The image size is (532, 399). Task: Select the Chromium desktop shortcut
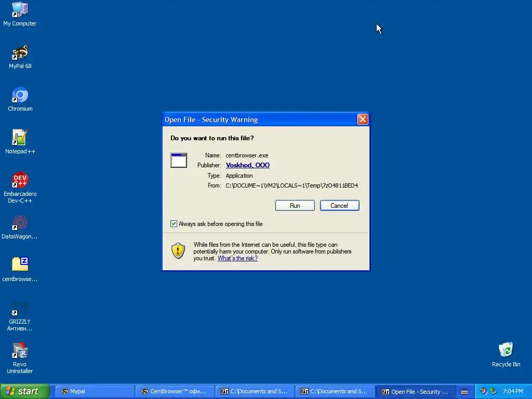click(x=20, y=99)
